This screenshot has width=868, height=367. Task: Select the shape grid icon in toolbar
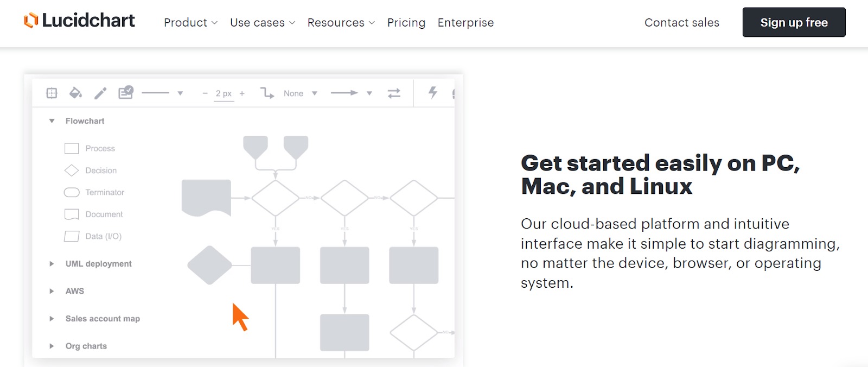pyautogui.click(x=52, y=93)
